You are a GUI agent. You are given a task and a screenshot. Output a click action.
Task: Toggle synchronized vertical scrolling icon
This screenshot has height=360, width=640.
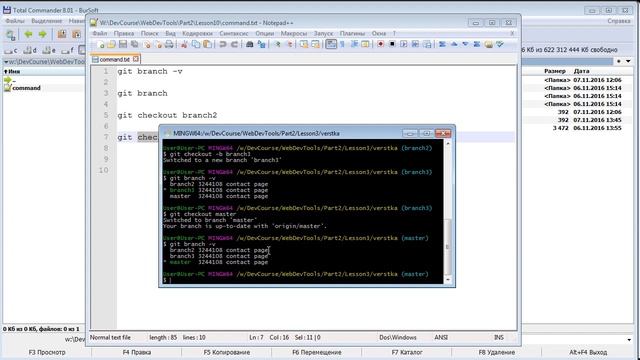pyautogui.click(x=304, y=44)
